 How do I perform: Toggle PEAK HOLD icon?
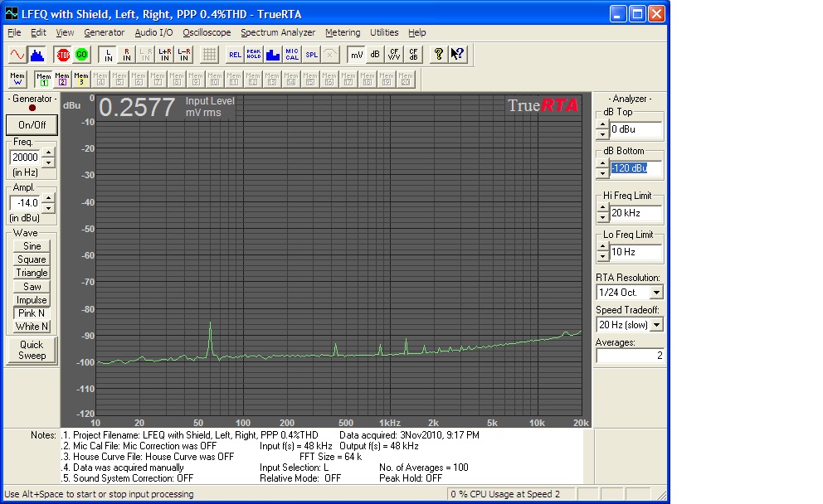[x=254, y=55]
